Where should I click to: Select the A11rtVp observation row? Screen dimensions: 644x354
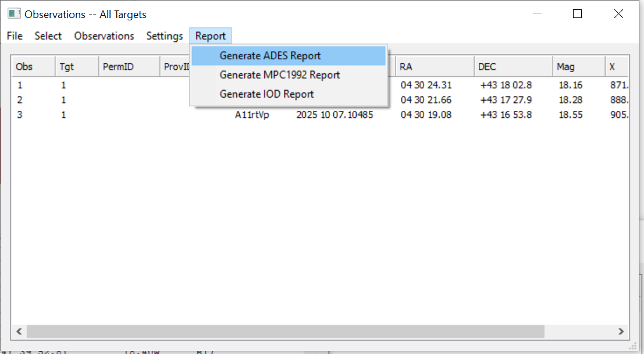point(252,115)
